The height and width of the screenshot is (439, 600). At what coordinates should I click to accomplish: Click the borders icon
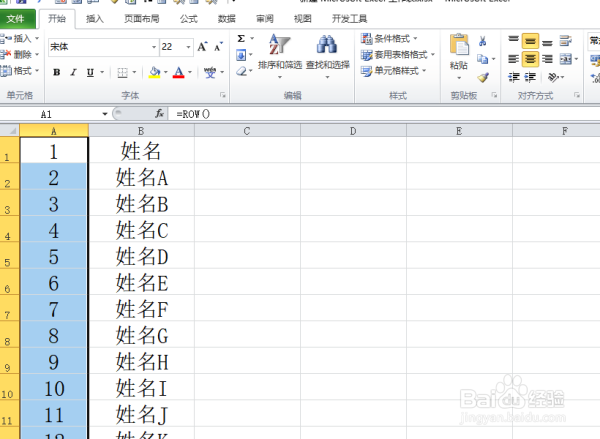tap(122, 72)
